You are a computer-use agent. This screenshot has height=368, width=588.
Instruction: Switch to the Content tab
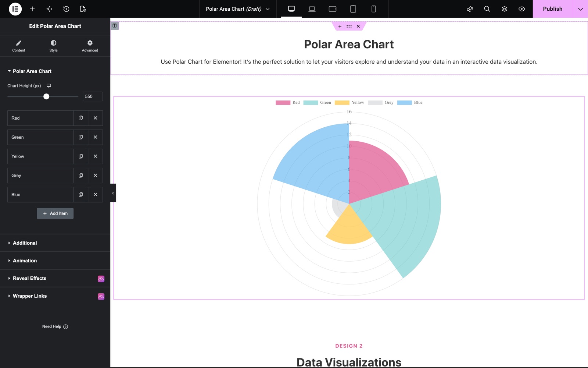point(19,46)
